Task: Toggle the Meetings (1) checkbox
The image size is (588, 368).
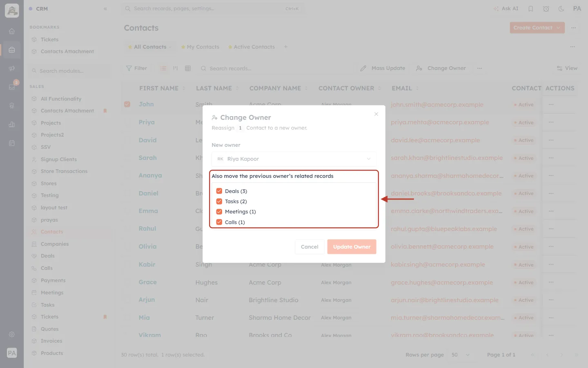Action: (x=219, y=211)
